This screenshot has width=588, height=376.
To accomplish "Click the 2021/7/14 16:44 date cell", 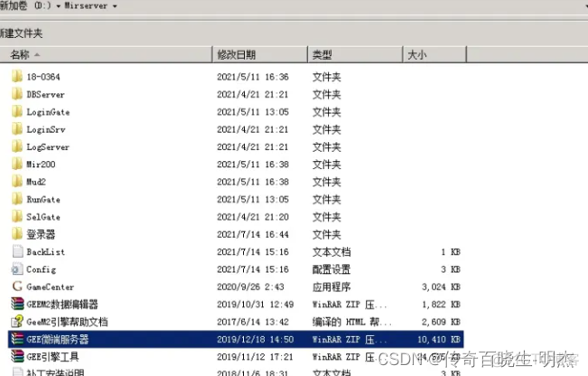I will click(253, 234).
